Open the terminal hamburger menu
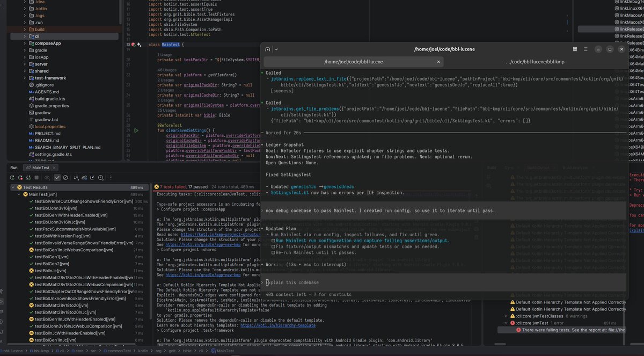Screen dimensions: 644x356 click(x=586, y=49)
